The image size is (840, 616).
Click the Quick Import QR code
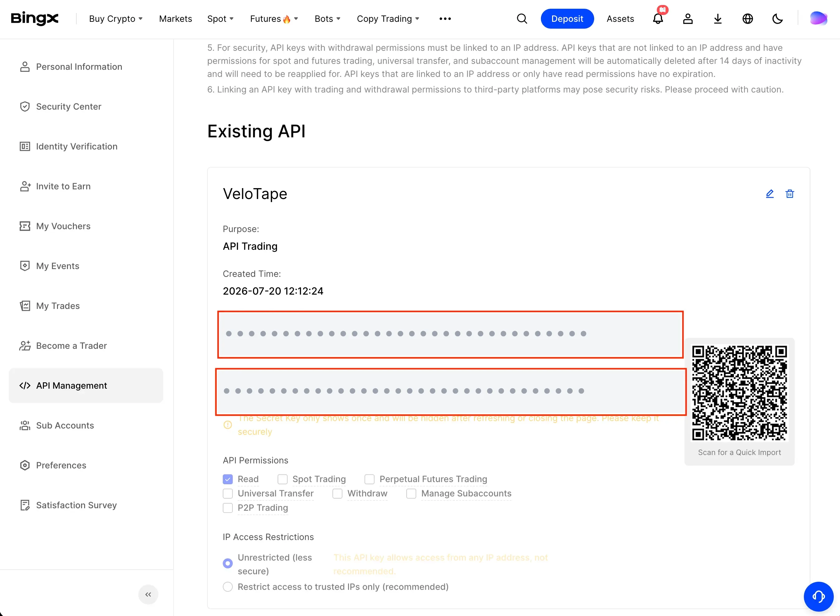739,393
